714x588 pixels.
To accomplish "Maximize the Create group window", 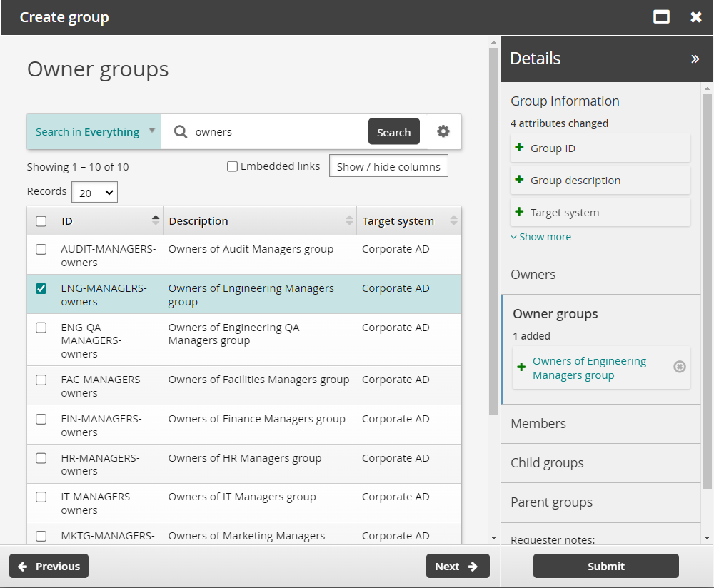I will coord(661,16).
